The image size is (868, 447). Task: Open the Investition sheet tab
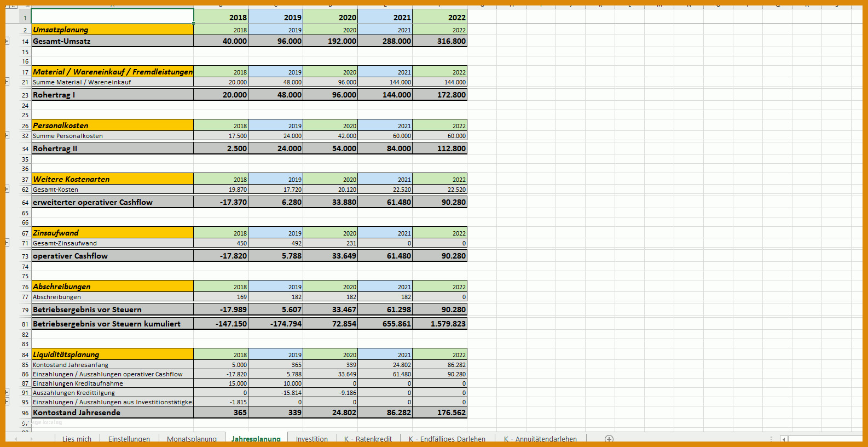(x=312, y=439)
